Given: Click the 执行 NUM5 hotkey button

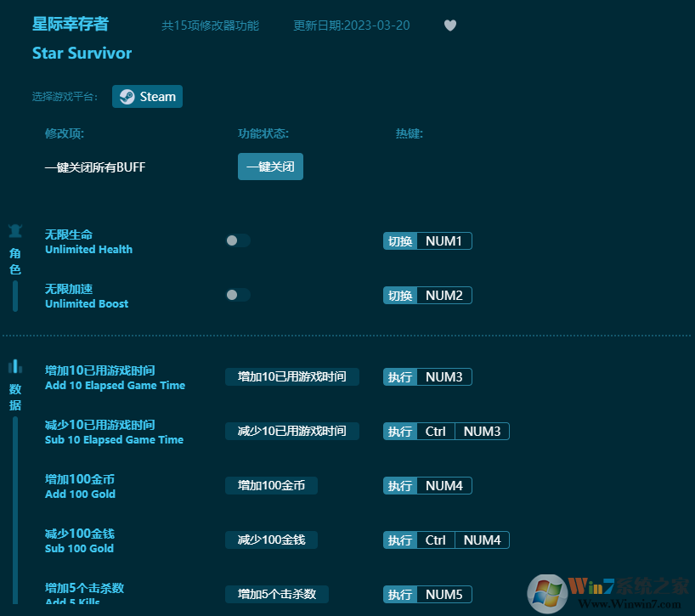Looking at the screenshot, I should [427, 594].
